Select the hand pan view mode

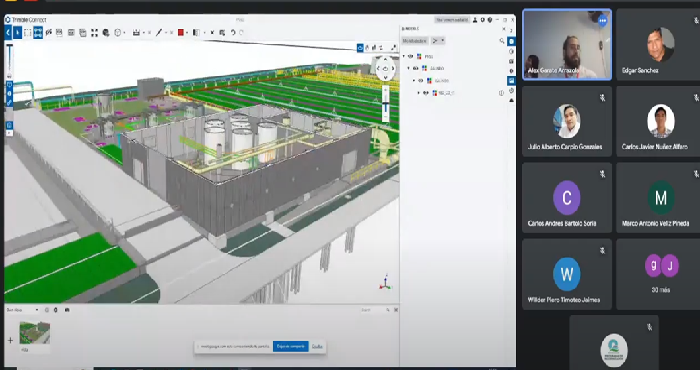pos(367,47)
